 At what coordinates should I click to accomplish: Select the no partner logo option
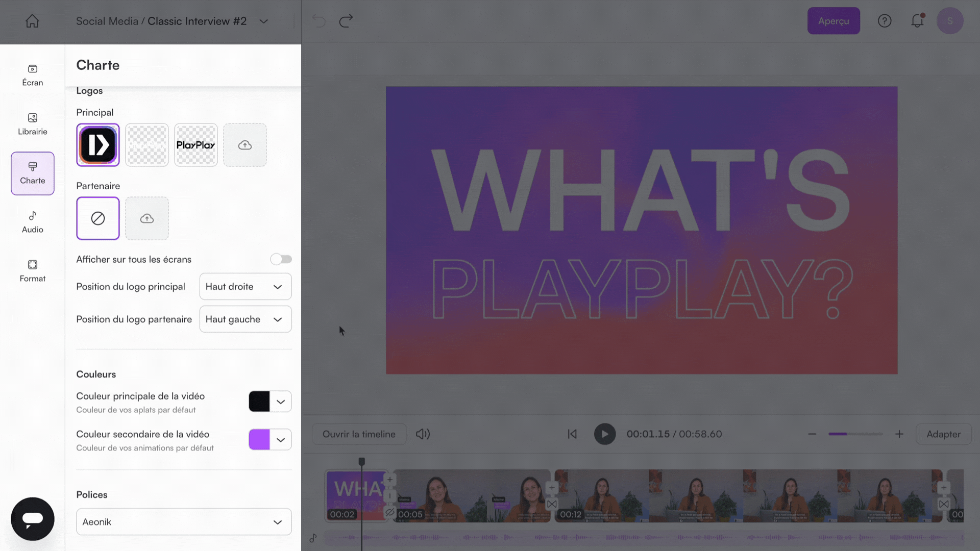click(98, 218)
